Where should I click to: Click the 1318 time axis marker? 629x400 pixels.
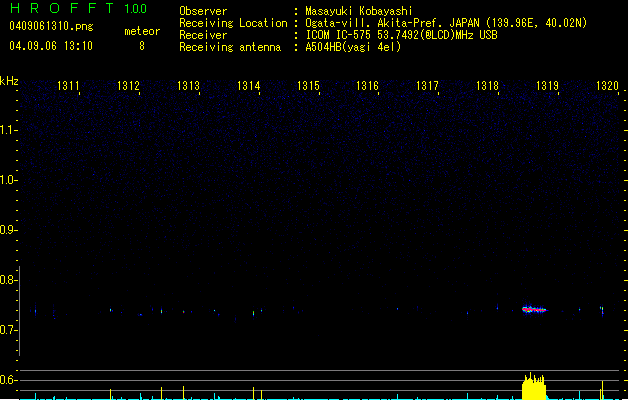coord(487,86)
